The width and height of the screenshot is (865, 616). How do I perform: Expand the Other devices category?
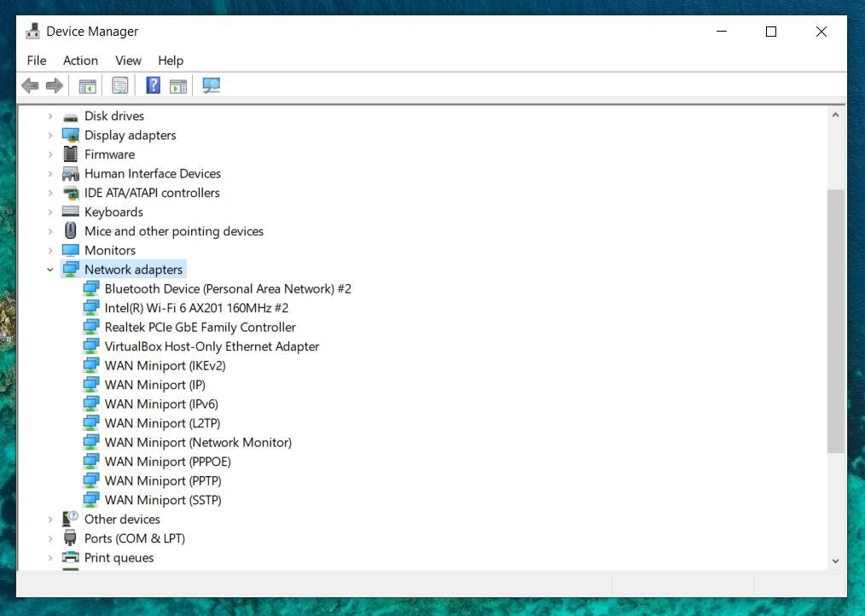coord(50,520)
